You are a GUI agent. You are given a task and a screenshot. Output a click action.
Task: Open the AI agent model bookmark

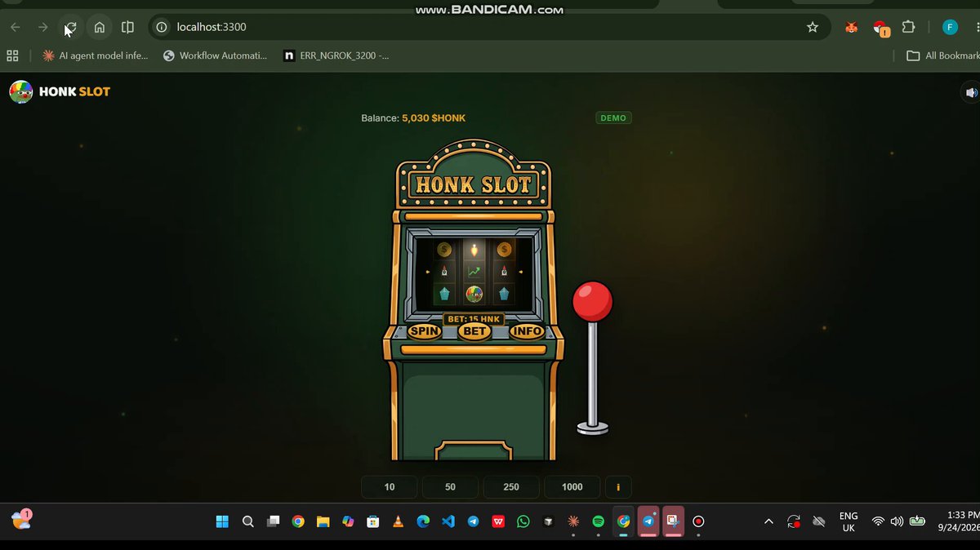[95, 55]
